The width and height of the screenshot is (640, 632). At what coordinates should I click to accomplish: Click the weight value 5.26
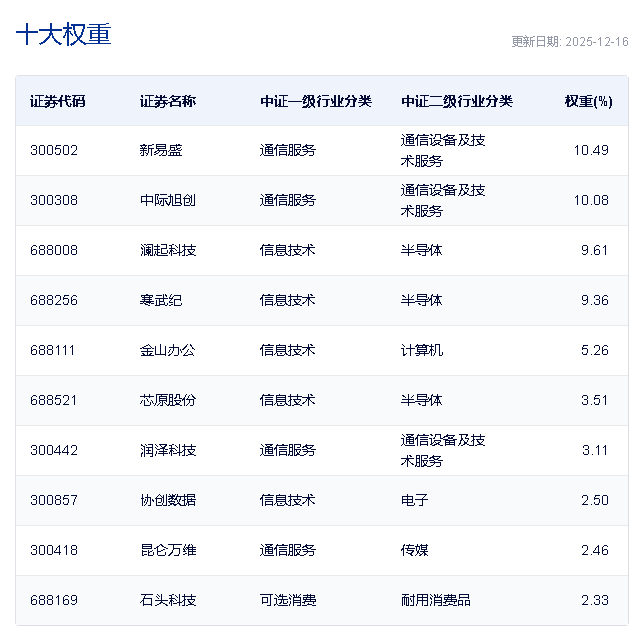(x=595, y=350)
